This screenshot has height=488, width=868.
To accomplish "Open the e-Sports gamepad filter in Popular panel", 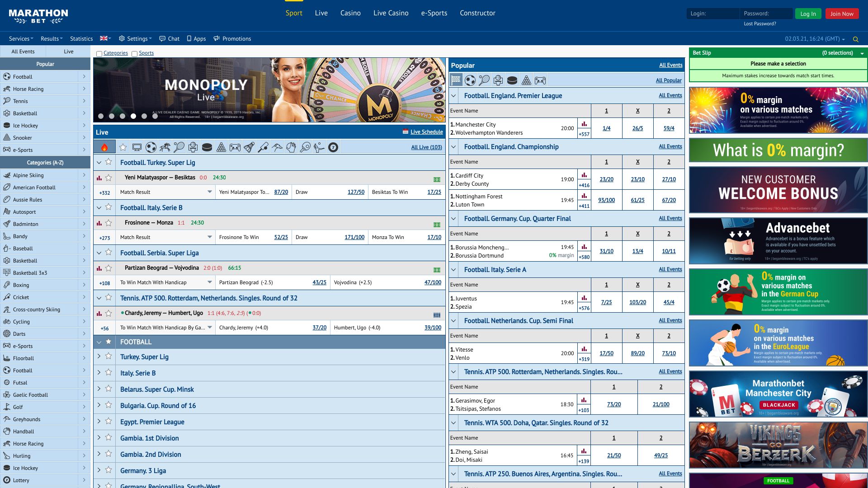I will point(540,80).
